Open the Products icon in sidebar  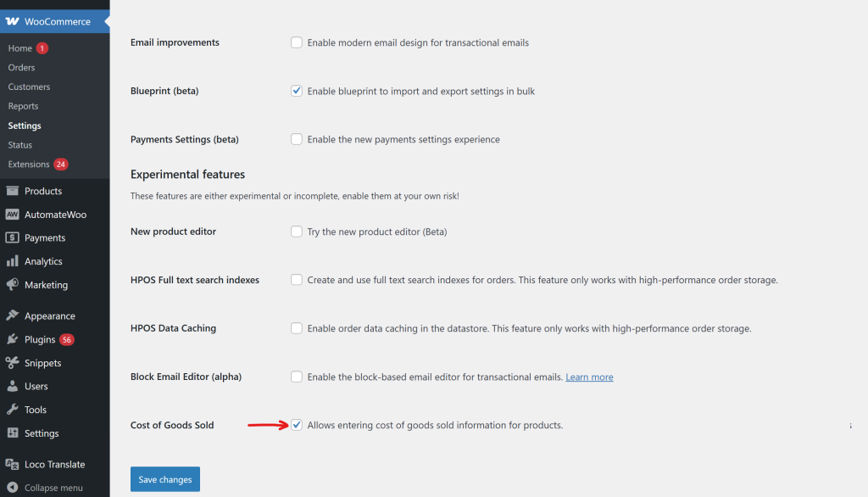click(12, 191)
